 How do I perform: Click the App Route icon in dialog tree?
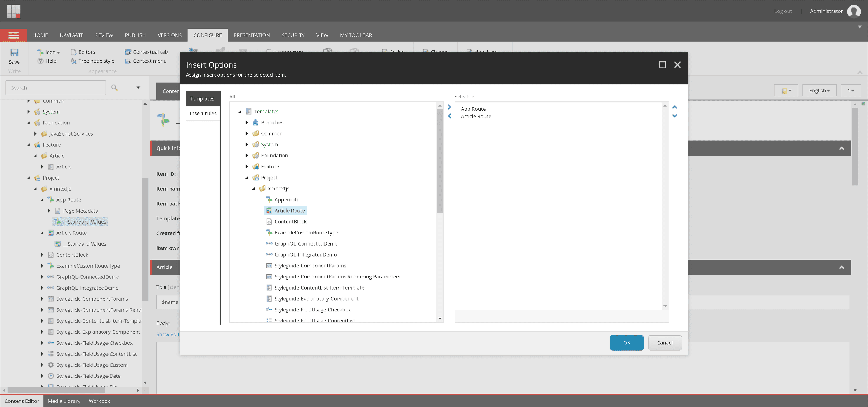point(269,199)
